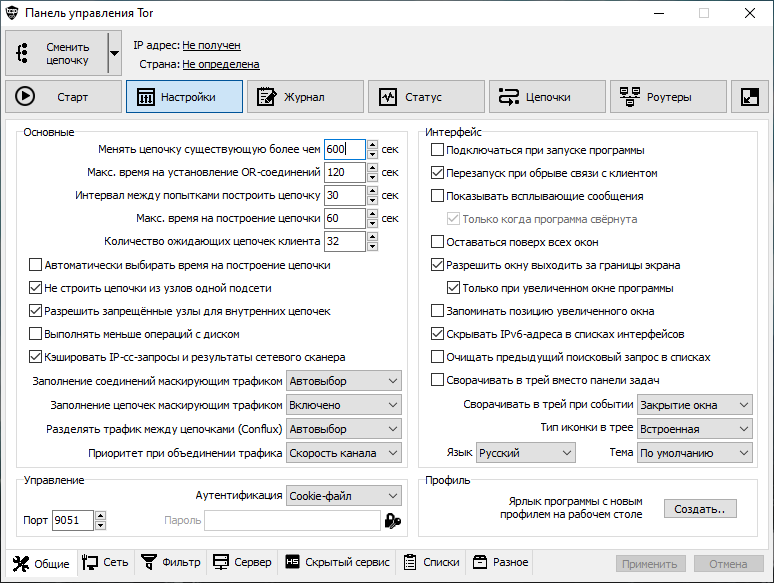Viewport: 774px width, 583px height.
Task: Toggle the compact window mode icon button
Action: [750, 97]
